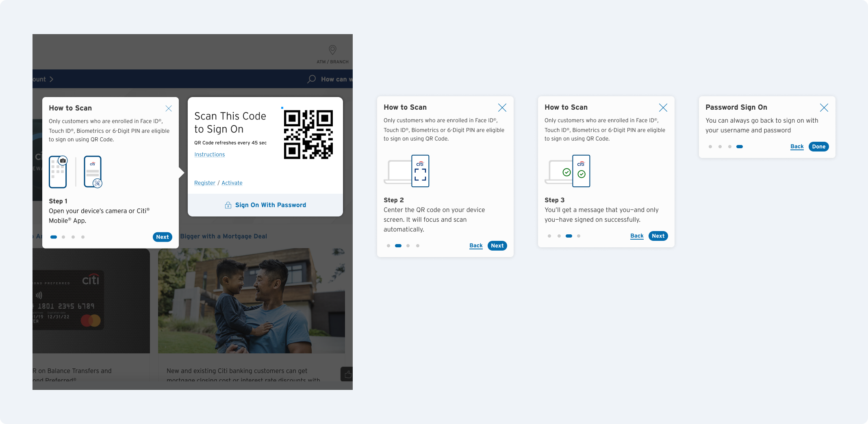Click the lock icon beside Sign On With Password
The width and height of the screenshot is (868, 424).
(228, 205)
